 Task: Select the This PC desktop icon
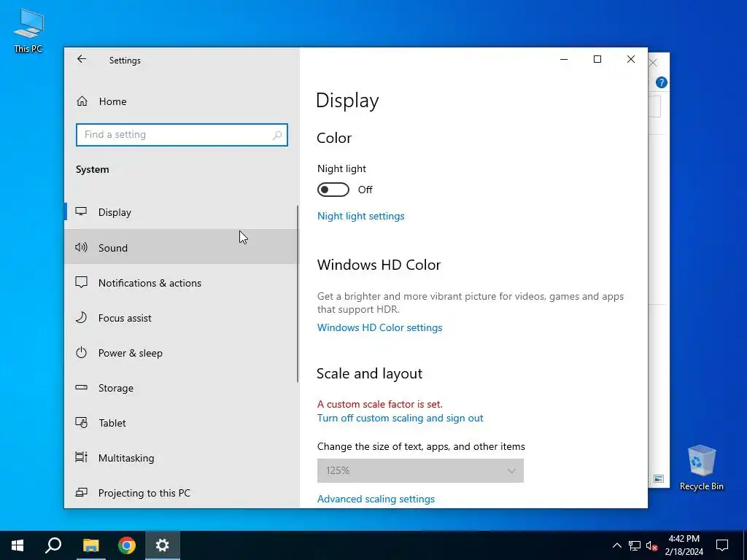(28, 31)
